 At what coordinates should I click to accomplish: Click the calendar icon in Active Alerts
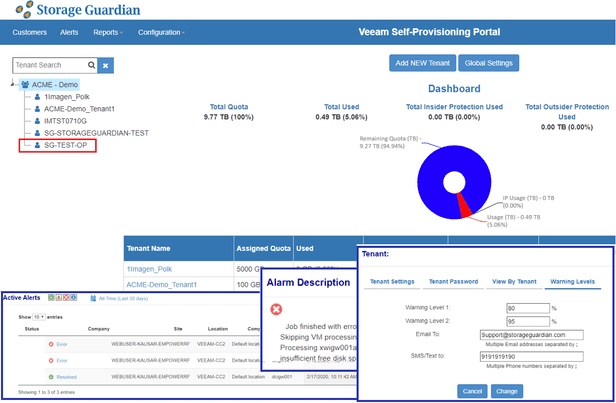93,299
